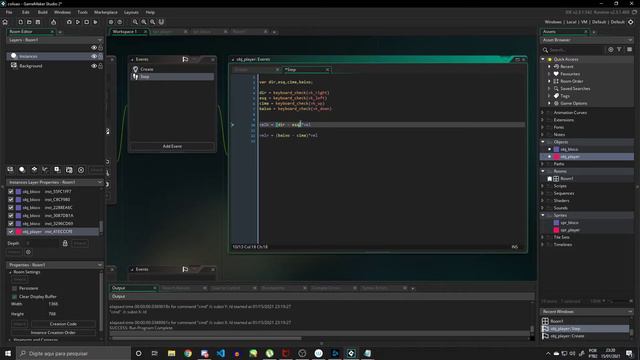Reset workspace zoom
Screen dimensions: 640x360
pyautogui.click(x=144, y=22)
